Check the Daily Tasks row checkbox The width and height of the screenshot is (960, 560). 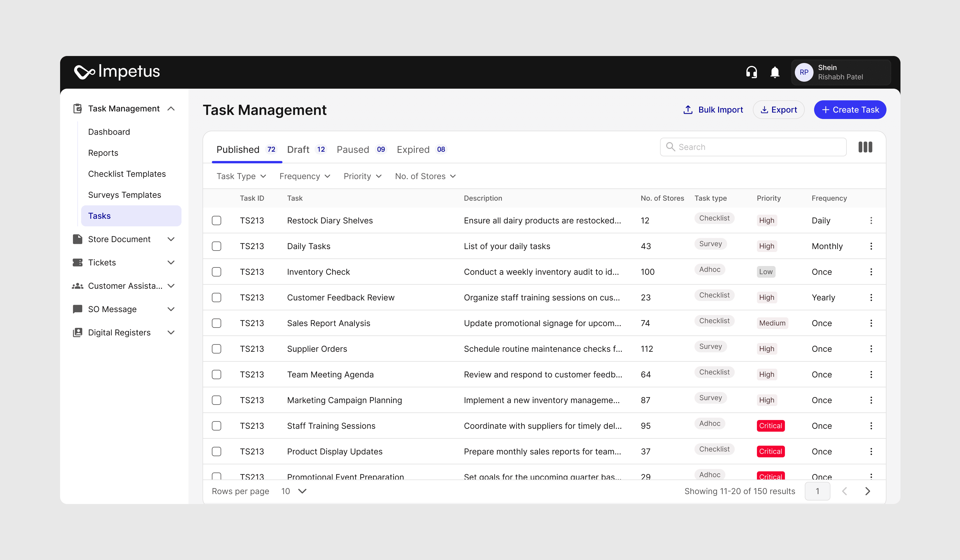[217, 246]
